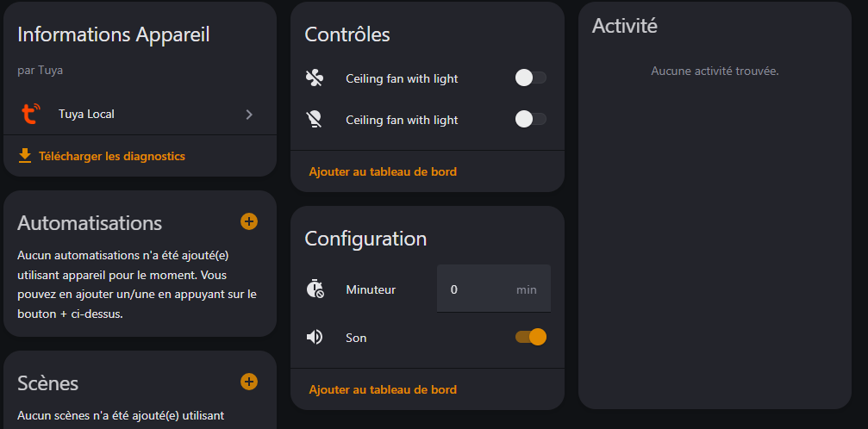Click the Tuya logo icon

pos(31,114)
